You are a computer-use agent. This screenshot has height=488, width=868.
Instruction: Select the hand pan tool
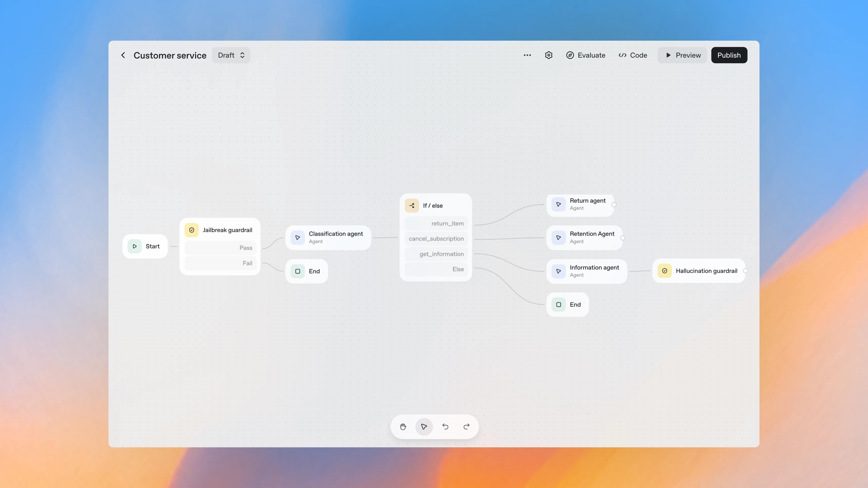point(403,427)
